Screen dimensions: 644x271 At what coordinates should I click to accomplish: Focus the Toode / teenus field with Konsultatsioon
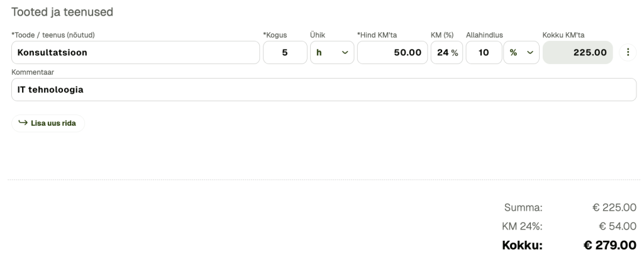click(135, 53)
